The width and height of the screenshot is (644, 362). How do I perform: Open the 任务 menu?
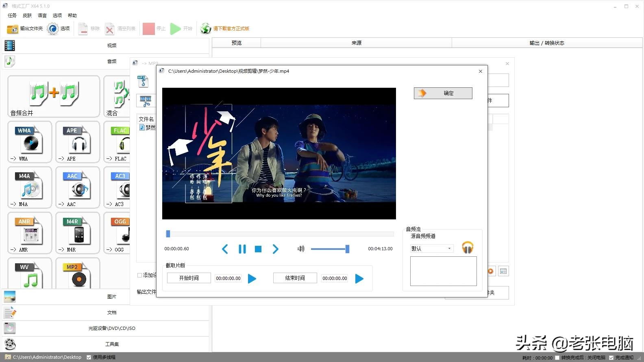click(x=12, y=15)
